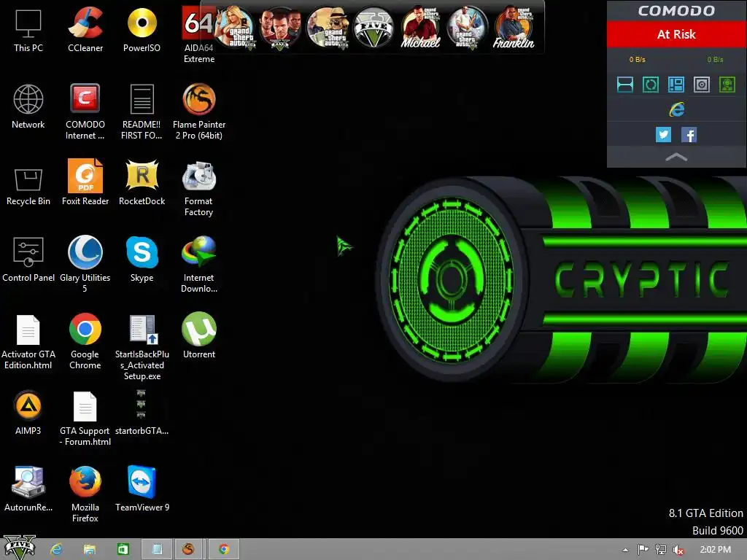Image resolution: width=747 pixels, height=560 pixels.
Task: Open the green Store taskbar icon
Action: (x=123, y=550)
